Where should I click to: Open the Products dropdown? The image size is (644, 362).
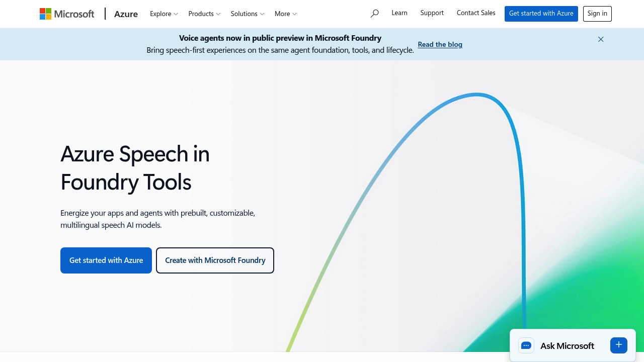204,14
